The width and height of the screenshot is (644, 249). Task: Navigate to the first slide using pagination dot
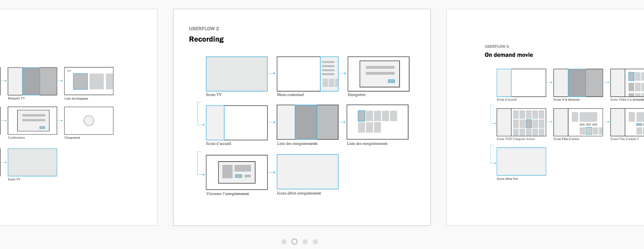coord(284,242)
